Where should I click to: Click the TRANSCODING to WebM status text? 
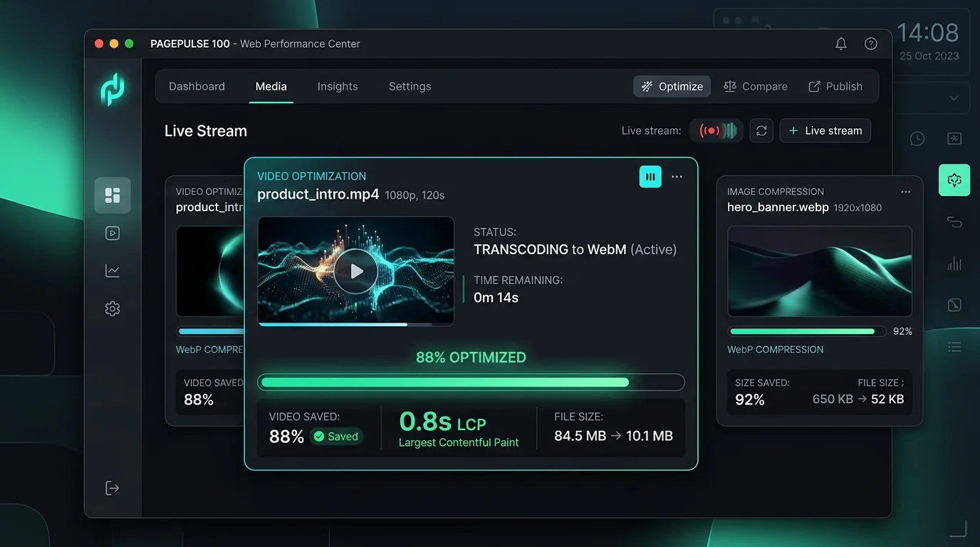pyautogui.click(x=575, y=249)
